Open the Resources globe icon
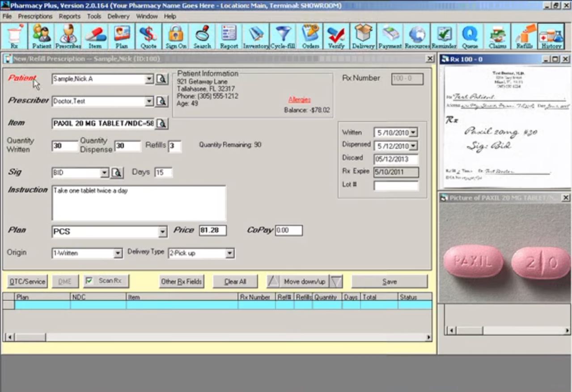 pos(417,36)
